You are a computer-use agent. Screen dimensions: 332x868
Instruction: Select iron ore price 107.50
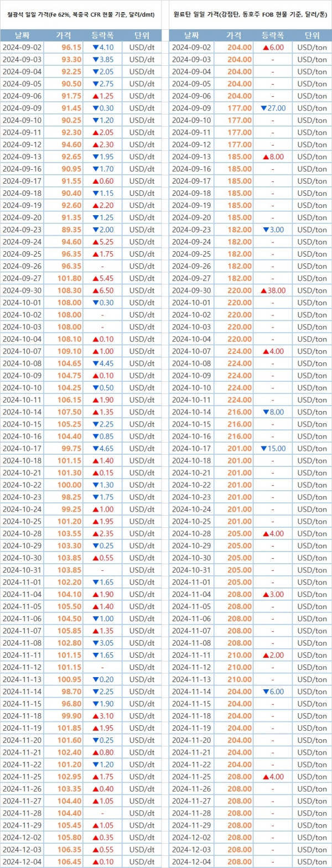pyautogui.click(x=70, y=412)
